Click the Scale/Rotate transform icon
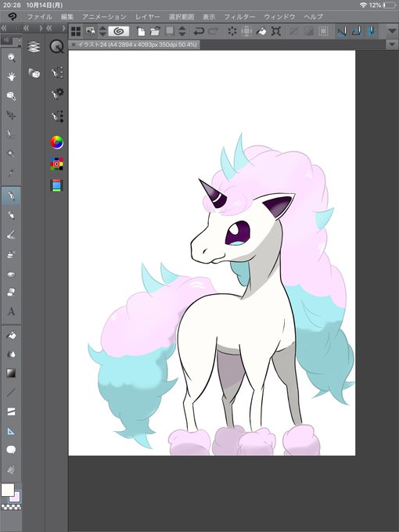Screen dimensions: 399x532 coord(276,31)
